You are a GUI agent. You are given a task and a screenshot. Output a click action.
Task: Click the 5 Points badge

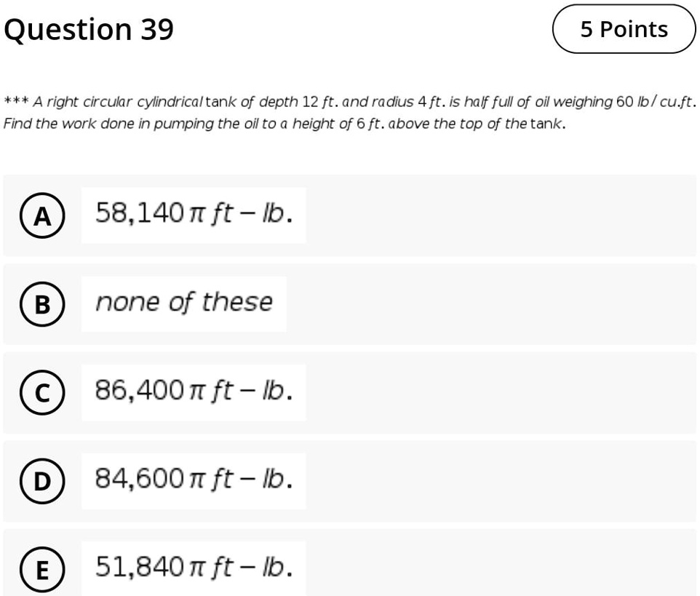tap(624, 29)
